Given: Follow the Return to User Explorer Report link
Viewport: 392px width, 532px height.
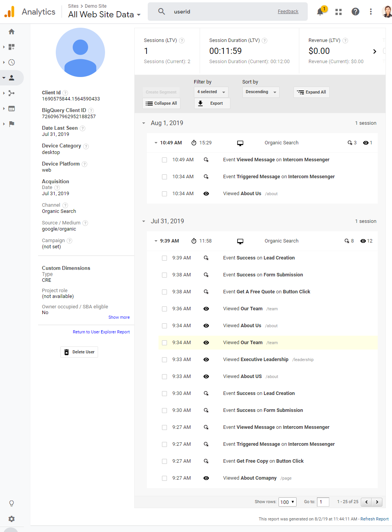Looking at the screenshot, I should pos(101,332).
